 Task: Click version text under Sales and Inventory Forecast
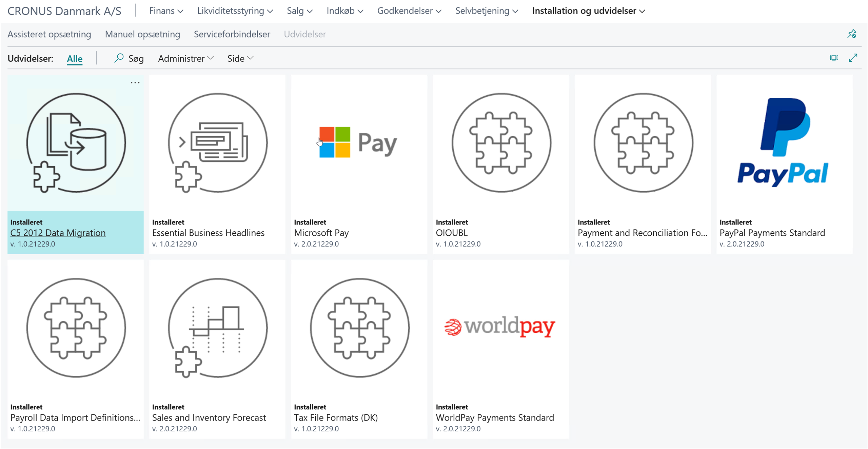[175, 429]
